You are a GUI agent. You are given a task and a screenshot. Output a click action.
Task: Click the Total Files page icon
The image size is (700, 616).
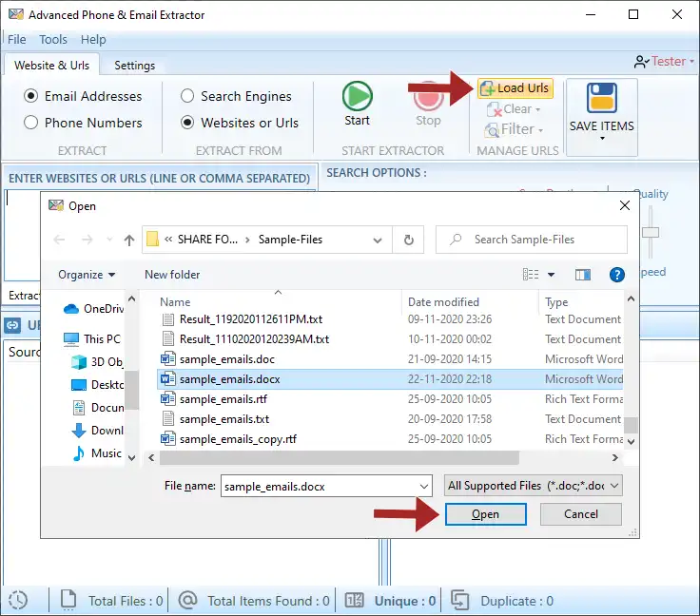point(68,600)
